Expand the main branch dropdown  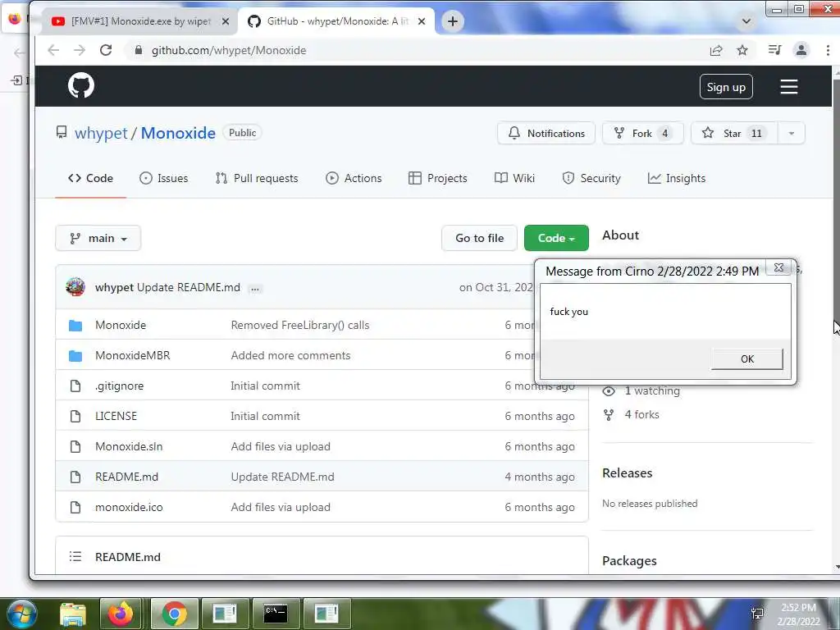tap(98, 238)
